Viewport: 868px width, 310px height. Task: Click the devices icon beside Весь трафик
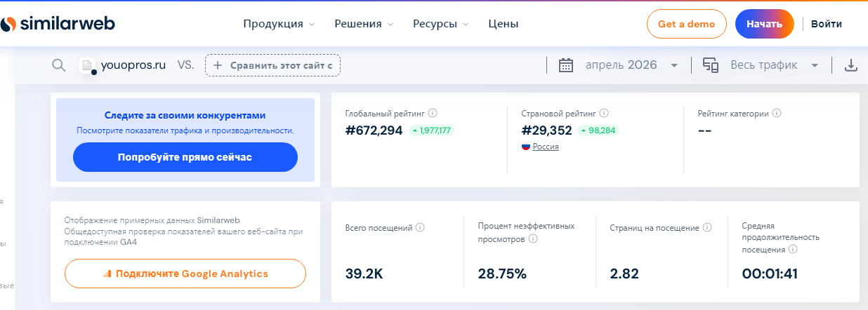pyautogui.click(x=711, y=65)
